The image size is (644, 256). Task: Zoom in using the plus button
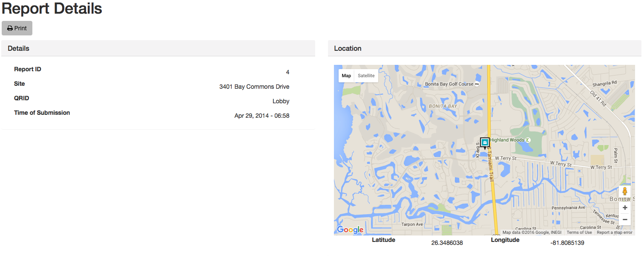[x=625, y=208]
